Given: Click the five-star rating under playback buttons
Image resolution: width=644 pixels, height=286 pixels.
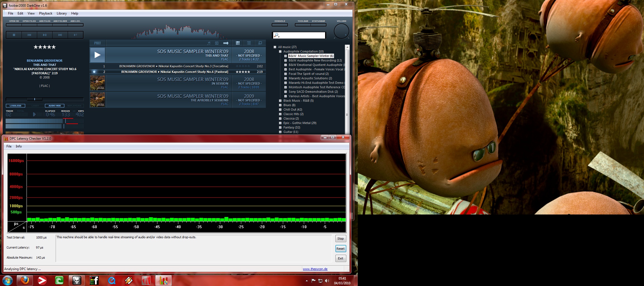Looking at the screenshot, I should click(45, 47).
